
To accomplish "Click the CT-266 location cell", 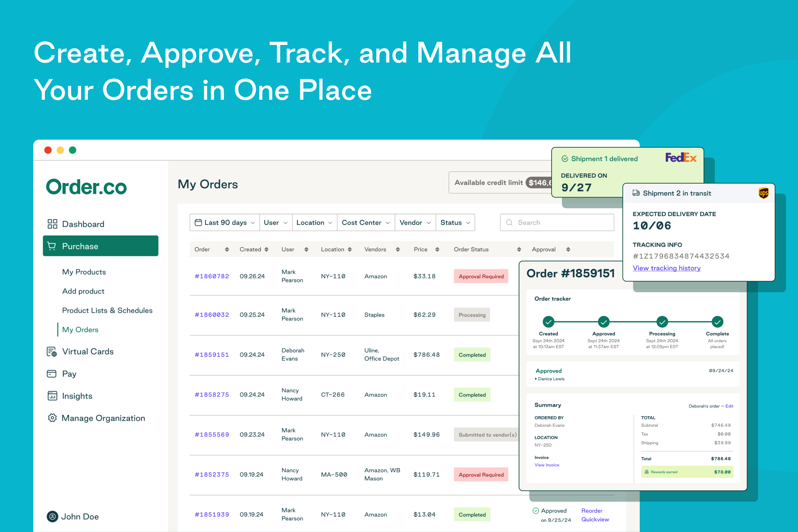I will click(x=332, y=395).
